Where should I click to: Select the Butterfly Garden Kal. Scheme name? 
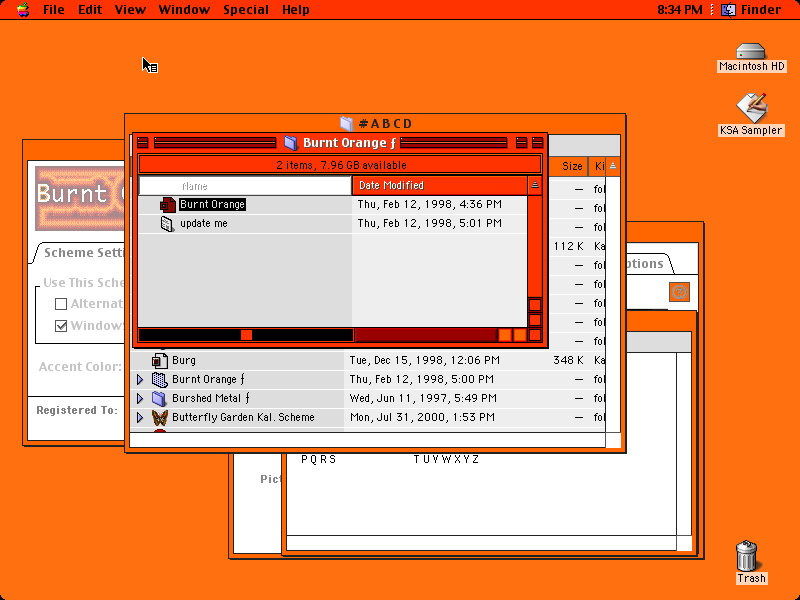click(x=243, y=417)
